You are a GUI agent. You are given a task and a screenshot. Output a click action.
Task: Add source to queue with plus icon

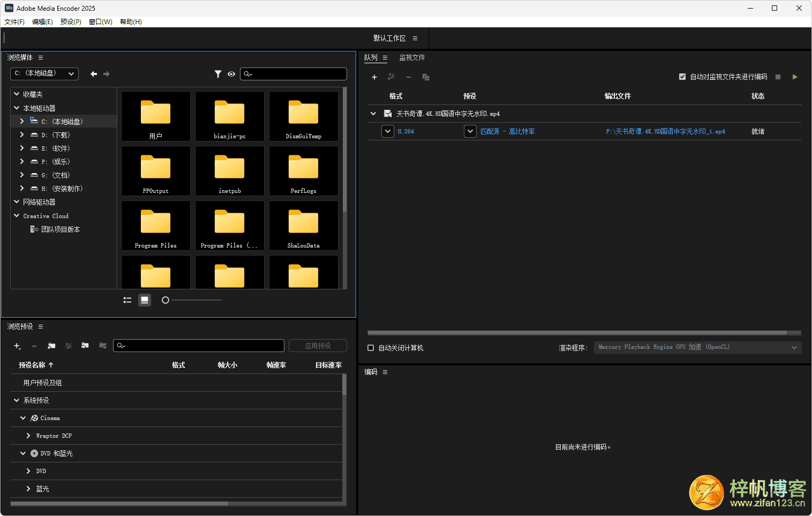374,77
